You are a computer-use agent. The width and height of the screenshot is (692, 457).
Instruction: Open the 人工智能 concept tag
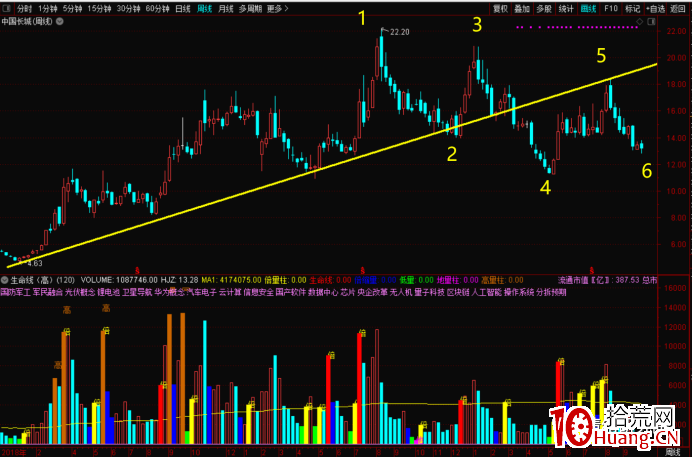[486, 292]
